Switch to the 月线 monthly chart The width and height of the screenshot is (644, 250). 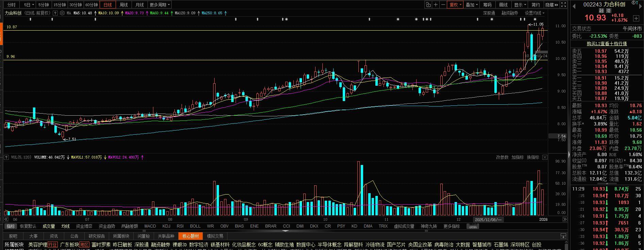pyautogui.click(x=139, y=5)
